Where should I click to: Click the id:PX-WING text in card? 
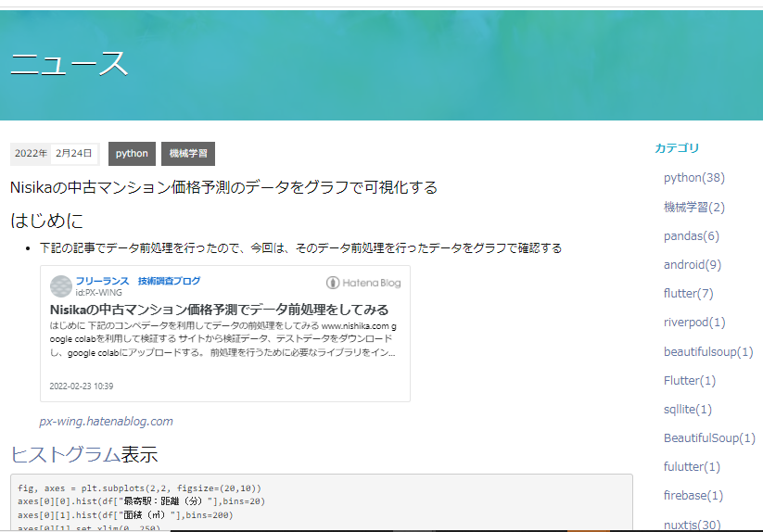tap(99, 293)
